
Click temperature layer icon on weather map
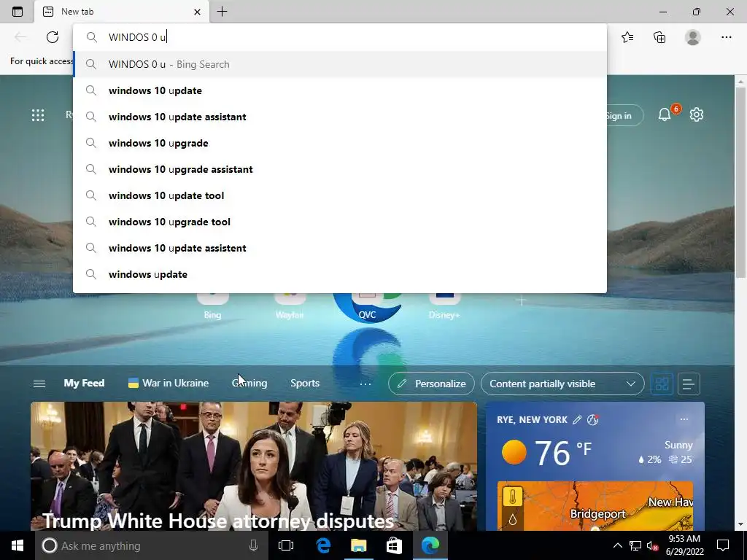point(513,497)
